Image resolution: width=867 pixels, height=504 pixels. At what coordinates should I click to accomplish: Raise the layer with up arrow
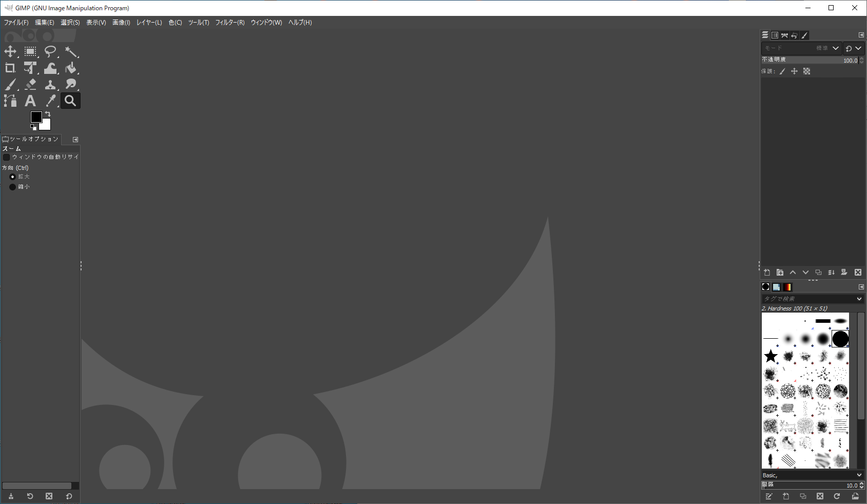point(793,273)
